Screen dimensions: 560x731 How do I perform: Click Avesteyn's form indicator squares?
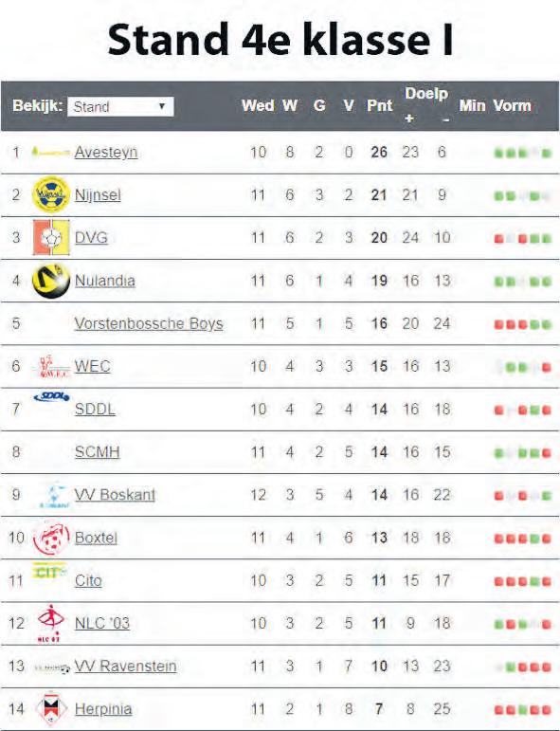[x=523, y=153]
